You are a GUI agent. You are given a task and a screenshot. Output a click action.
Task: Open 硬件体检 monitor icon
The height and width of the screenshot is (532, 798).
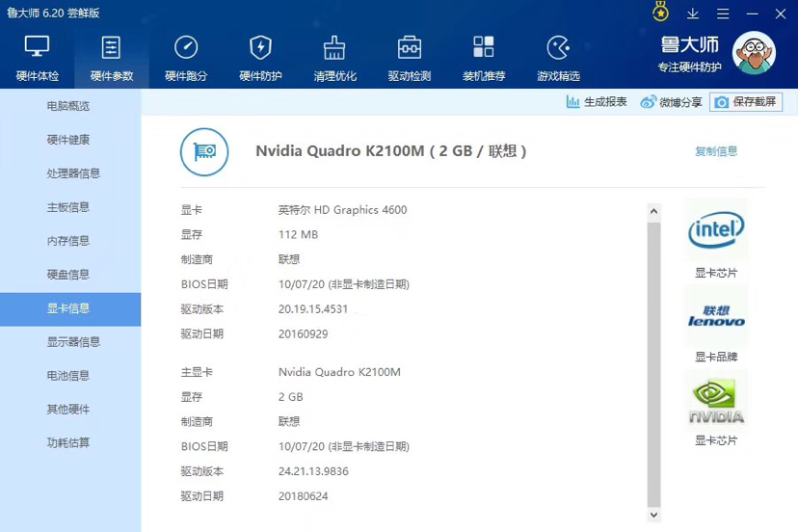(x=38, y=47)
